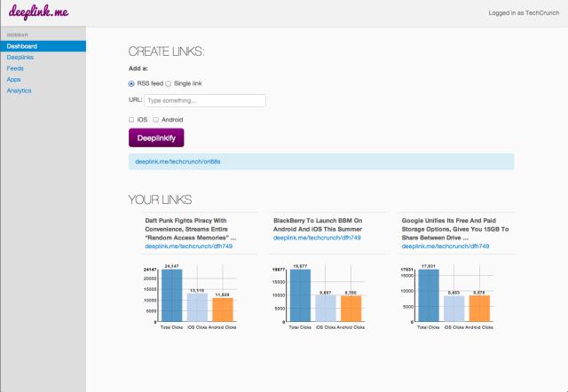The height and width of the screenshot is (392, 568).
Task: Click the 'Logged in as TechCrunch' text
Action: 524,12
